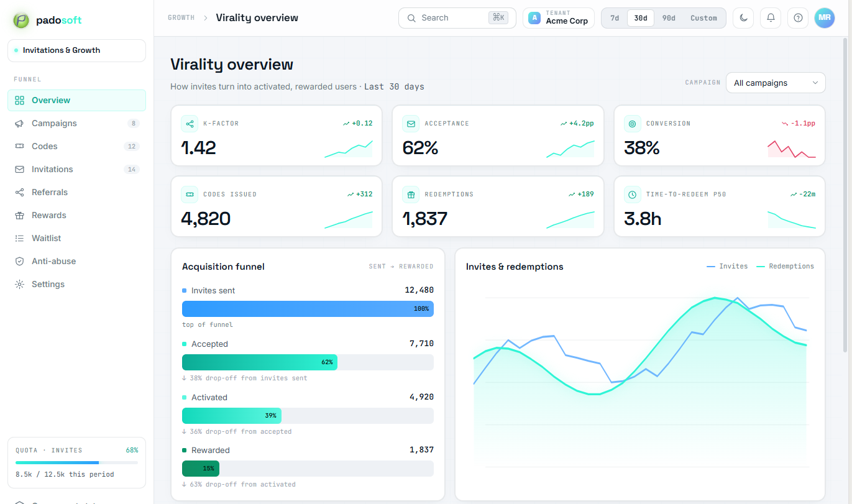Click the GROWTH breadcrumb link
The image size is (852, 504).
[x=181, y=18]
